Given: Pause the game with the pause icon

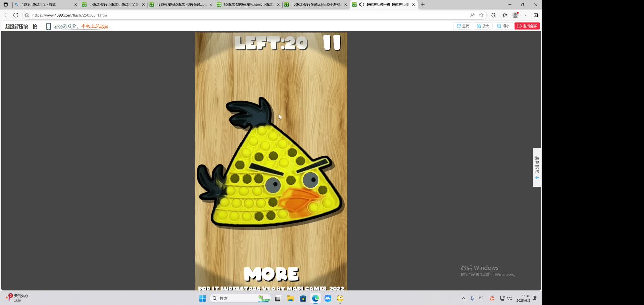Looking at the screenshot, I should pos(332,43).
